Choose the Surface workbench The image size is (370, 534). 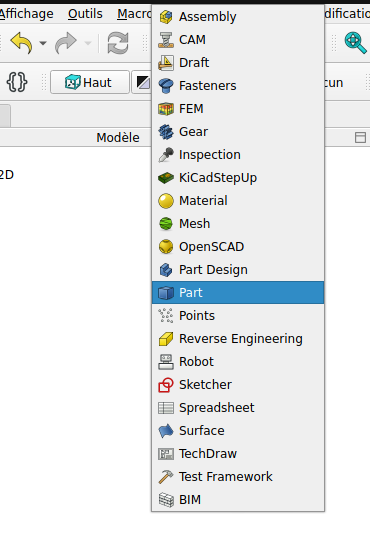(x=238, y=430)
